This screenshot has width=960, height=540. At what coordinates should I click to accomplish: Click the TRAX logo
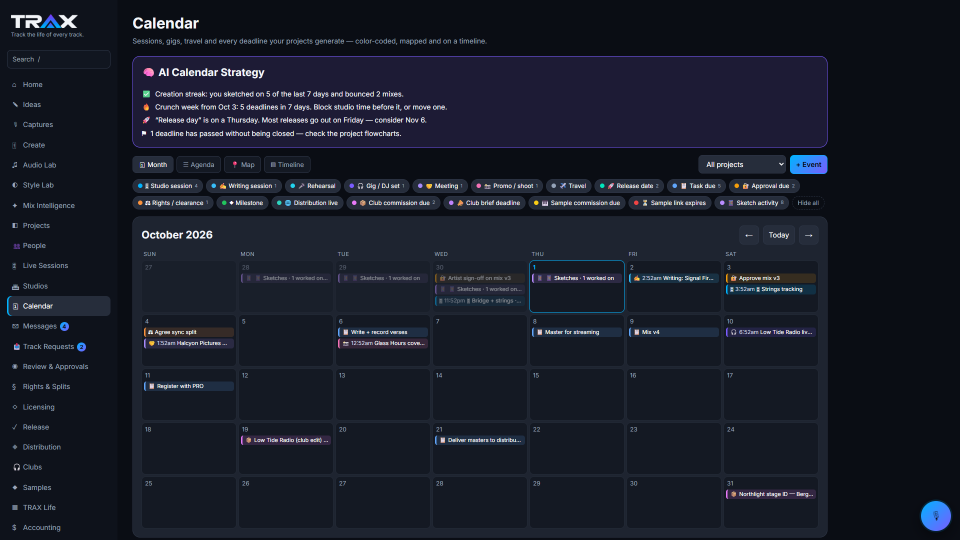pos(44,22)
